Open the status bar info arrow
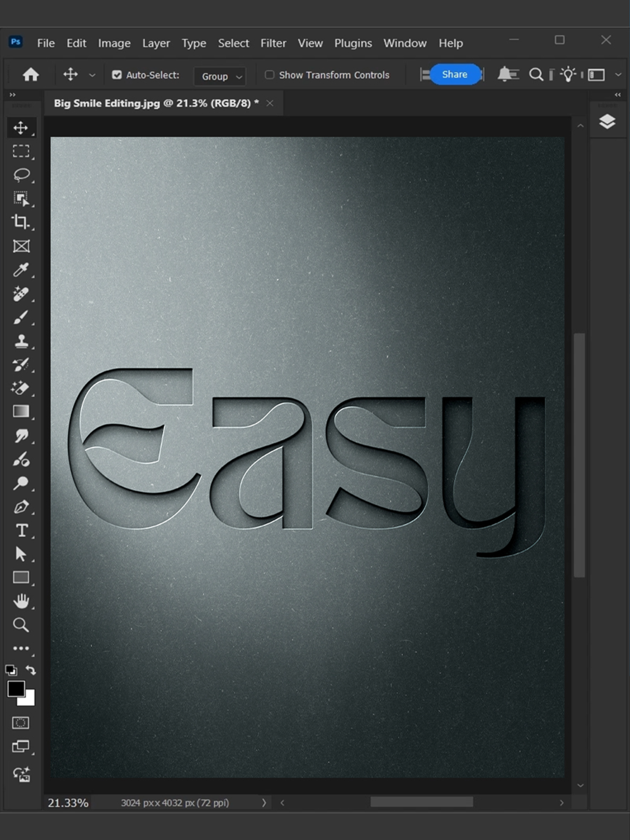This screenshot has height=840, width=630. click(264, 803)
